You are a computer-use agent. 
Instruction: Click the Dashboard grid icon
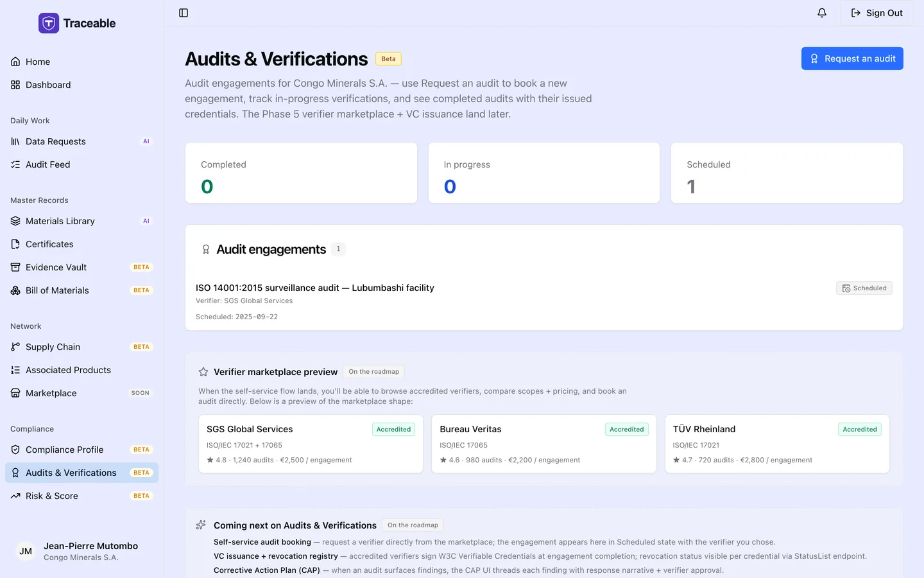click(15, 85)
